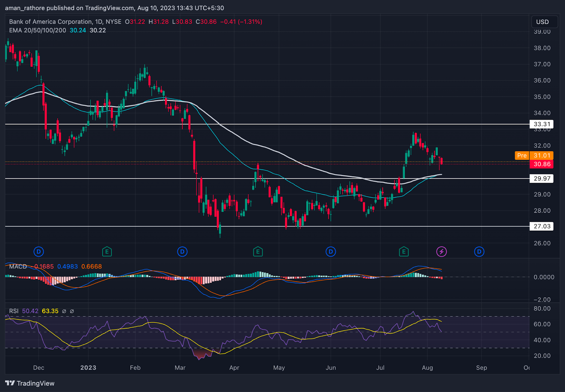Click the May label on time axis

coord(279,368)
